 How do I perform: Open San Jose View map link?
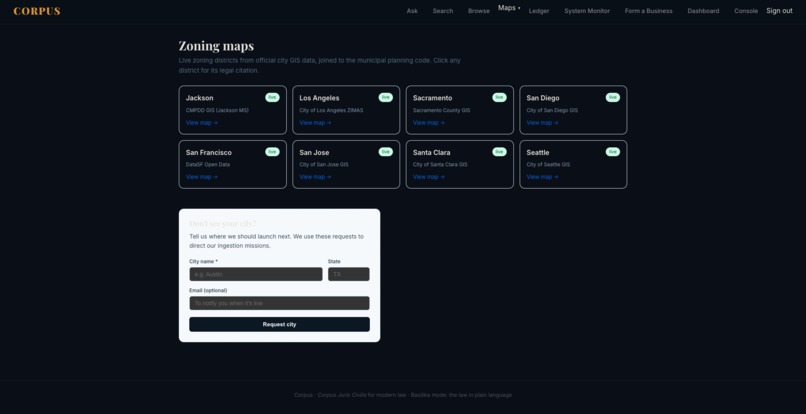tap(315, 177)
